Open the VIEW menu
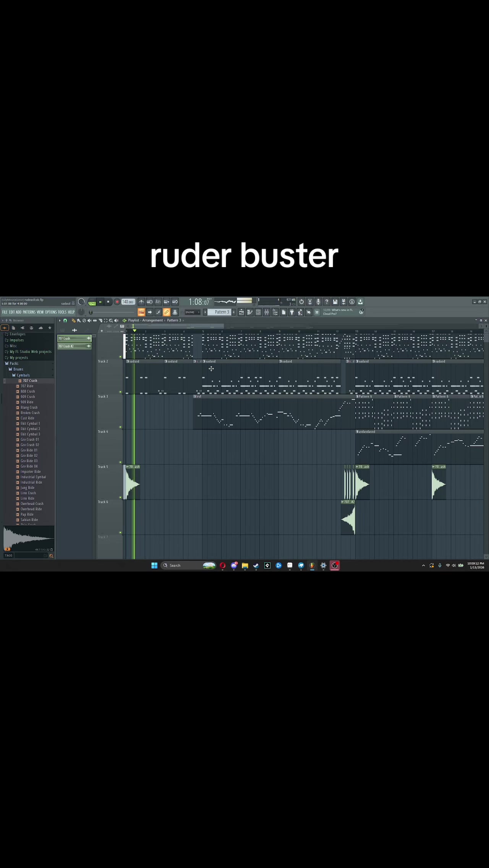 [x=40, y=312]
